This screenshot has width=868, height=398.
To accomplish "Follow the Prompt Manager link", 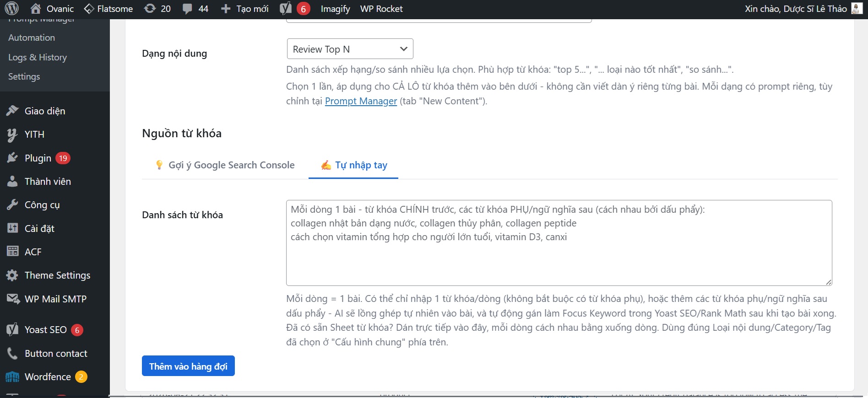I will tap(361, 101).
